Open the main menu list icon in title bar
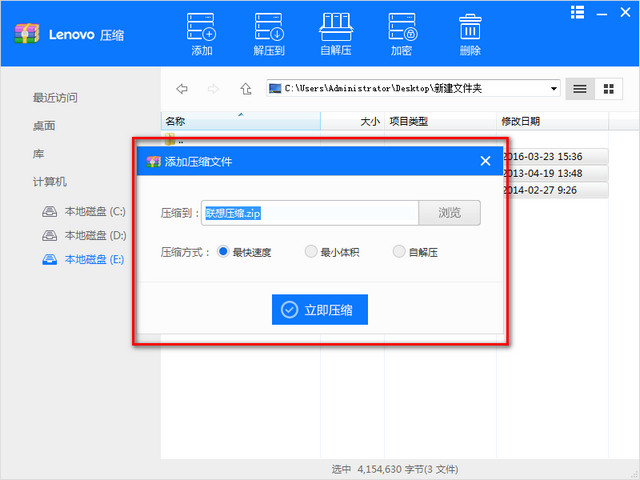 click(x=577, y=12)
